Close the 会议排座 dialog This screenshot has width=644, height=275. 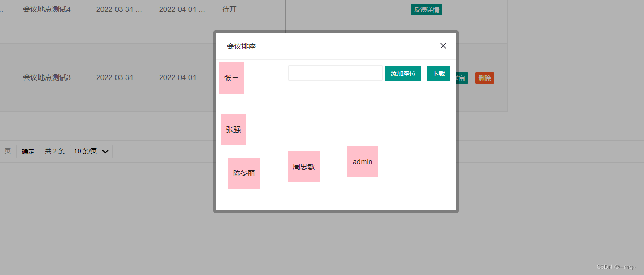[x=443, y=46]
